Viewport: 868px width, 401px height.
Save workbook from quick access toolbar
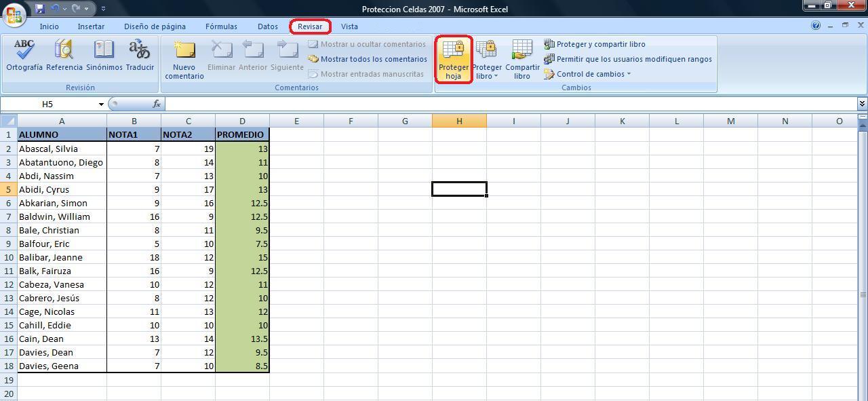40,9
